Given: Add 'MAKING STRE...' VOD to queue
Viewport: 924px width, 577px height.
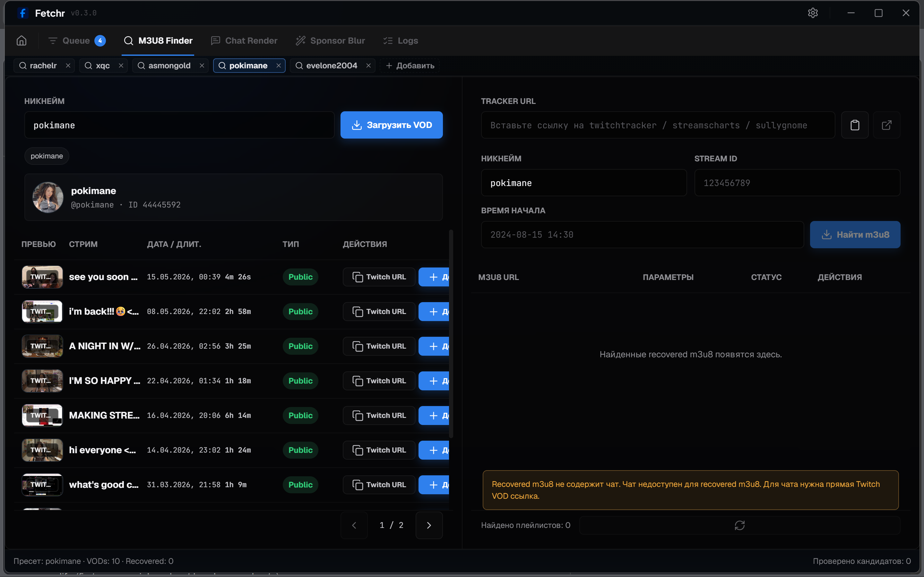Looking at the screenshot, I should tap(434, 416).
